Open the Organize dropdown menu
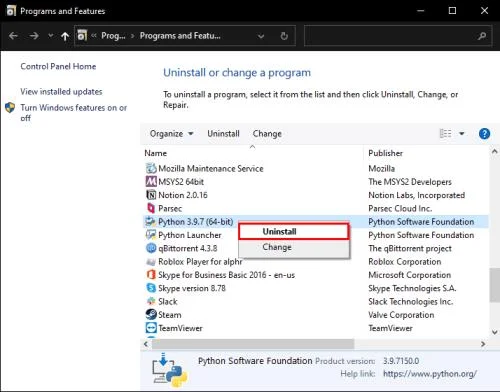Image resolution: width=500 pixels, height=392 pixels. (x=171, y=134)
